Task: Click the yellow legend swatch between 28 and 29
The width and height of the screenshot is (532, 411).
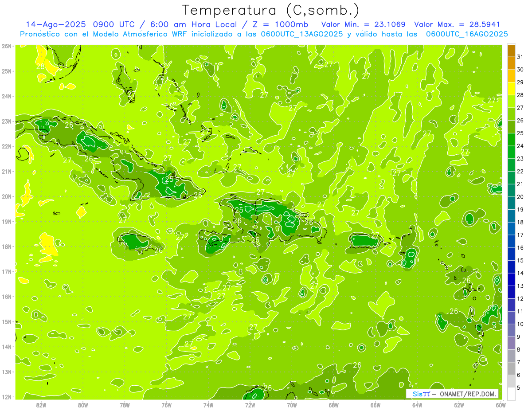Action: [511, 89]
